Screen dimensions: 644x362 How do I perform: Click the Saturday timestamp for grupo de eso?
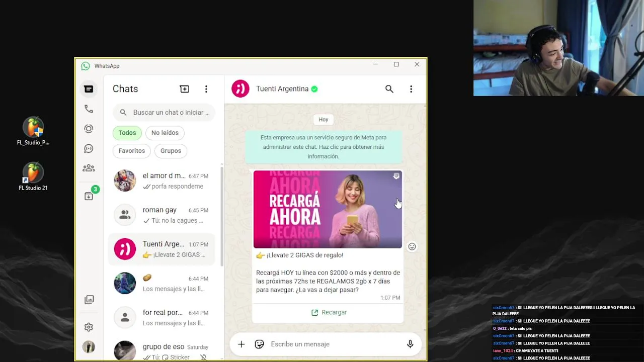point(198,347)
